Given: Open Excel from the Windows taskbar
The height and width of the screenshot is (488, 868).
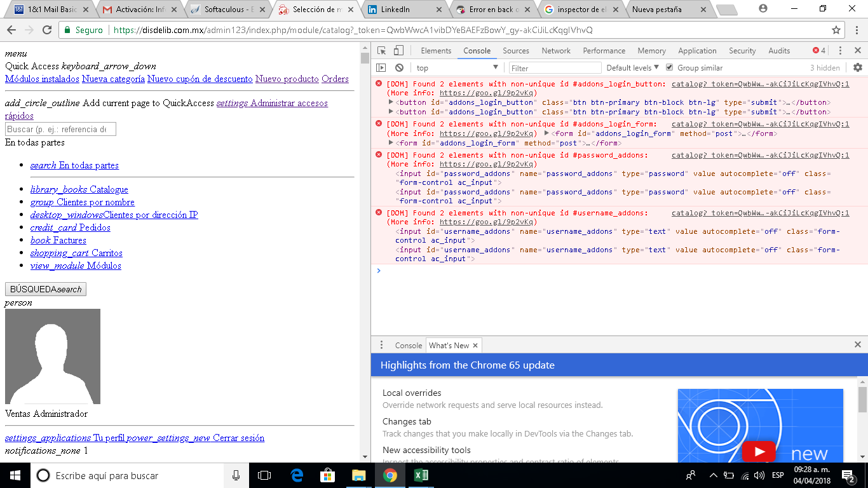Looking at the screenshot, I should click(421, 475).
